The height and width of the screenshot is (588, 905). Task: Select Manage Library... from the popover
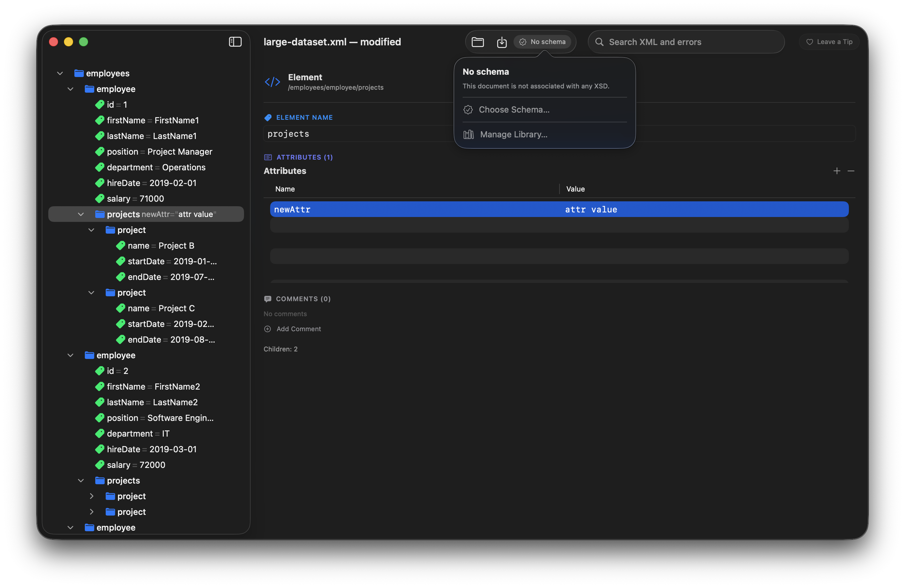(545, 134)
